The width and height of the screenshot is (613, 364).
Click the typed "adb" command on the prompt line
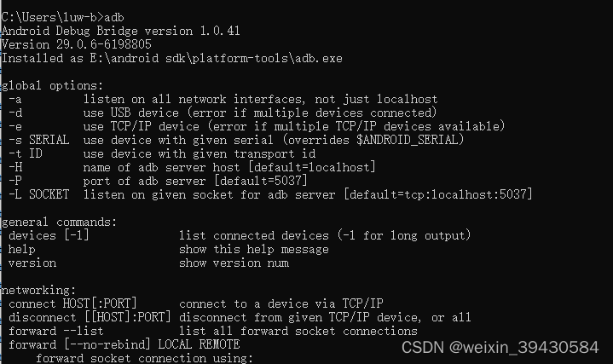click(x=113, y=17)
